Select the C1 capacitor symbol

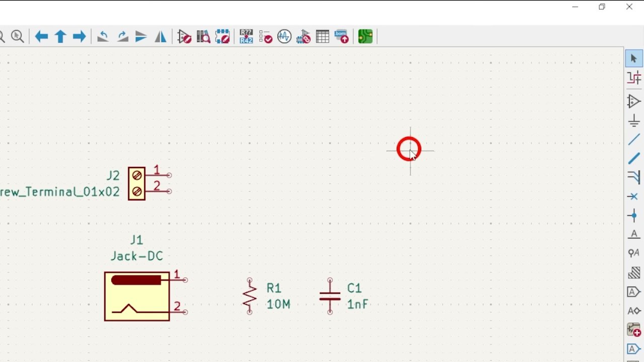(x=330, y=296)
